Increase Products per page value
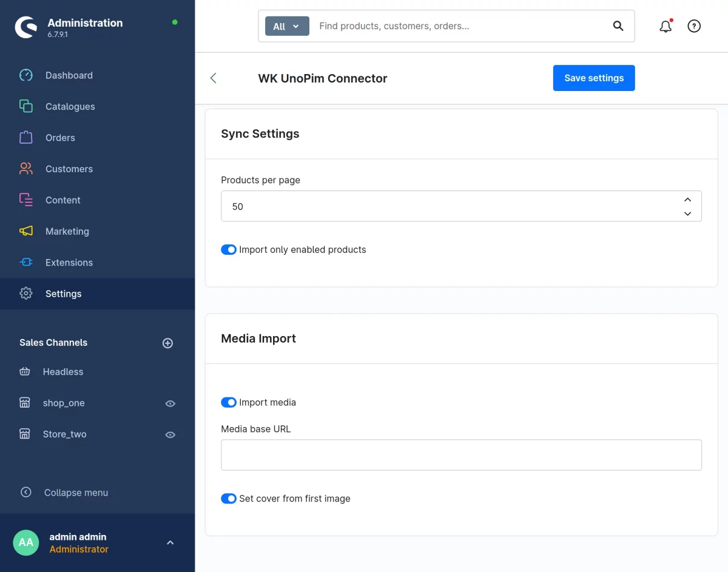 [x=687, y=200]
